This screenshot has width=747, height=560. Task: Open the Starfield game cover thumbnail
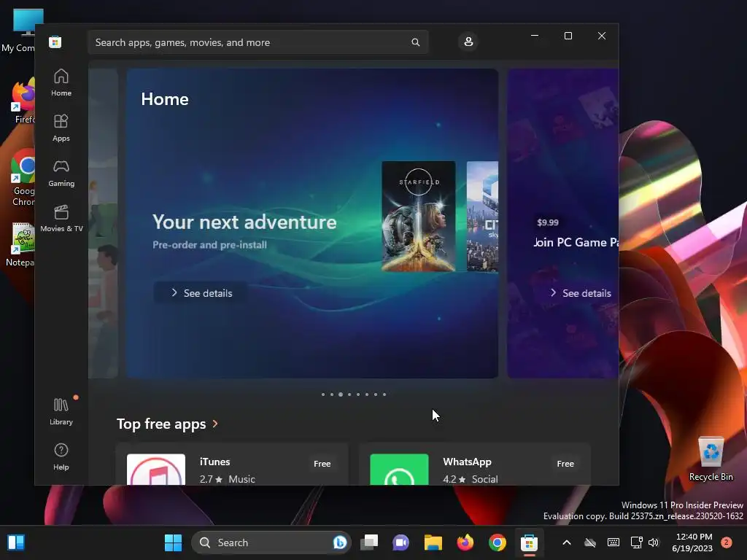pos(418,216)
